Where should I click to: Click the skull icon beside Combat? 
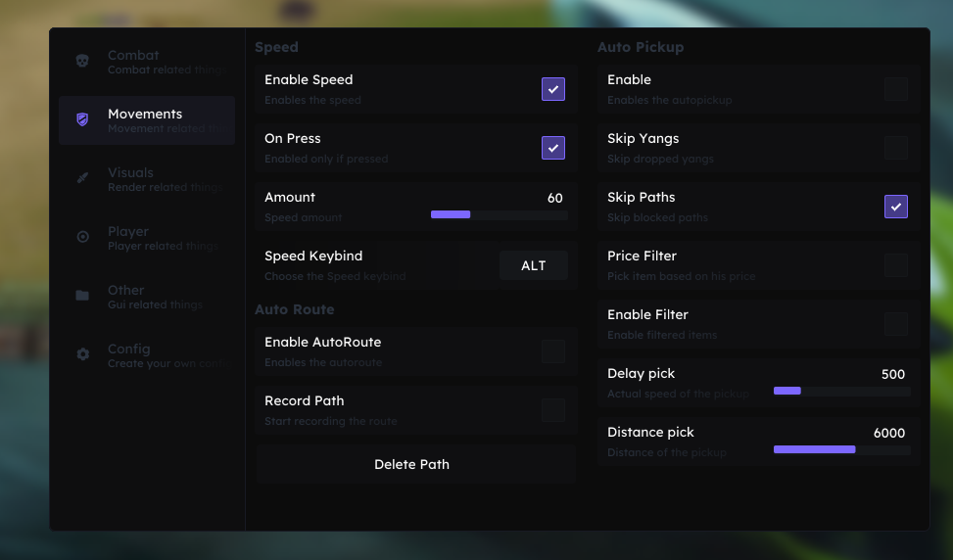point(82,61)
